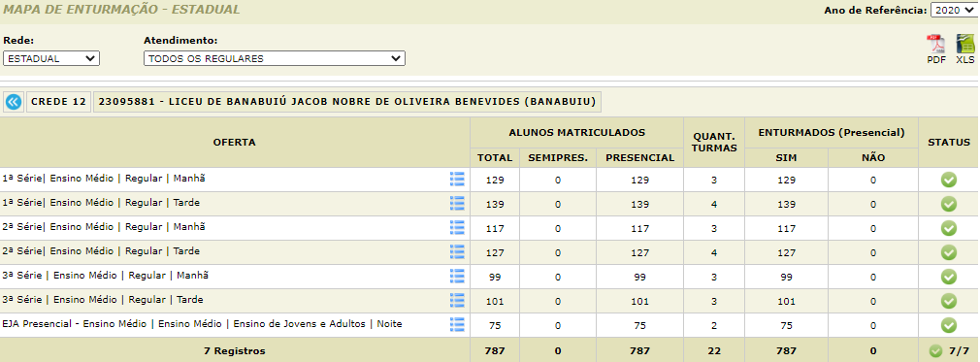Open list icon for 3ª Série Manhã
This screenshot has height=362, width=980.
pyautogui.click(x=458, y=276)
